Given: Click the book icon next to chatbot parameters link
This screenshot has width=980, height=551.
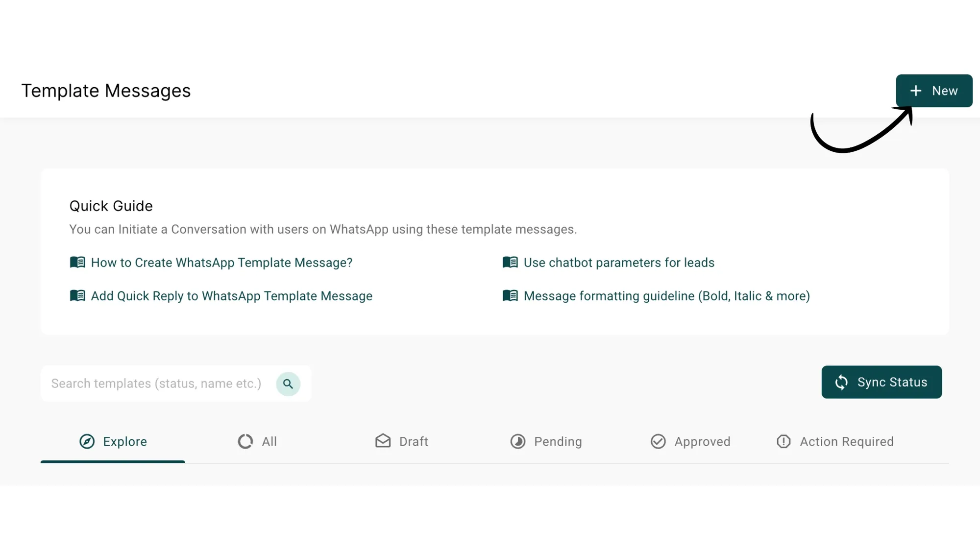Looking at the screenshot, I should pyautogui.click(x=510, y=262).
